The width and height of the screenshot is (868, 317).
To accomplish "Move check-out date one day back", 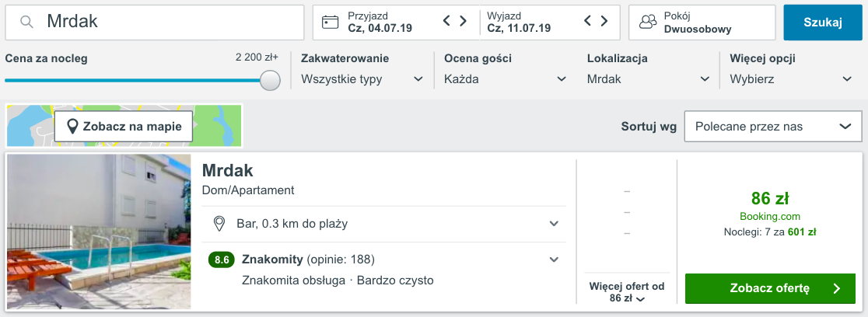I will 587,21.
